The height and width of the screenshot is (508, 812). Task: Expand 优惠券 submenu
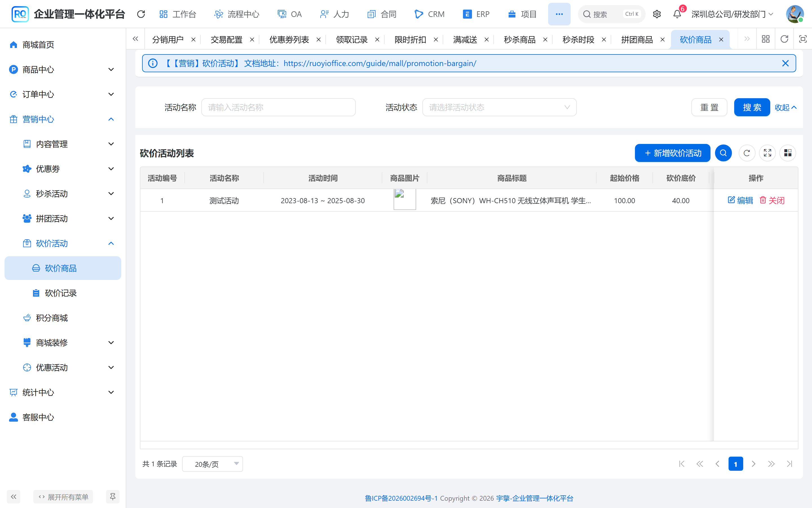63,169
